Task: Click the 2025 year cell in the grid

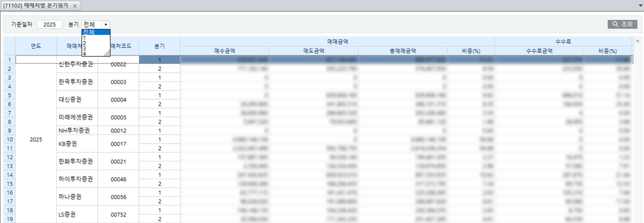Action: pos(36,139)
